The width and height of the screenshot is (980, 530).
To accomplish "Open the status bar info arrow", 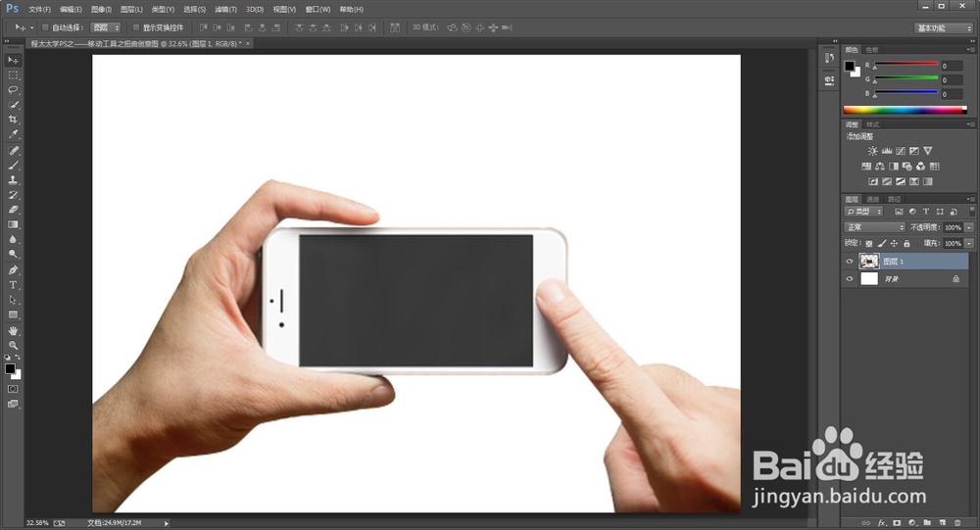I will [x=167, y=523].
